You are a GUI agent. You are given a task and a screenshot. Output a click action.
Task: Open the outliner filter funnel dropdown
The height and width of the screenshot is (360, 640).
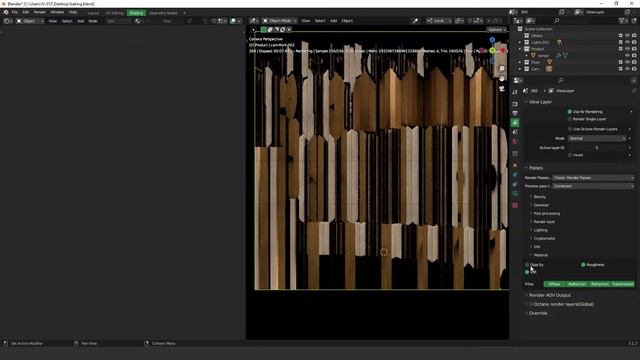coord(624,20)
